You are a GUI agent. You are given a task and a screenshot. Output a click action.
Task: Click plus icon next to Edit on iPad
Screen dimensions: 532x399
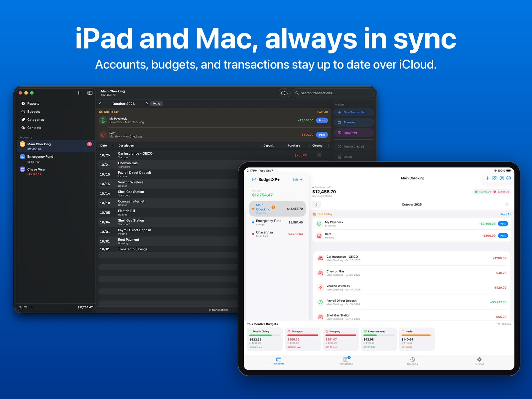pos(301,180)
